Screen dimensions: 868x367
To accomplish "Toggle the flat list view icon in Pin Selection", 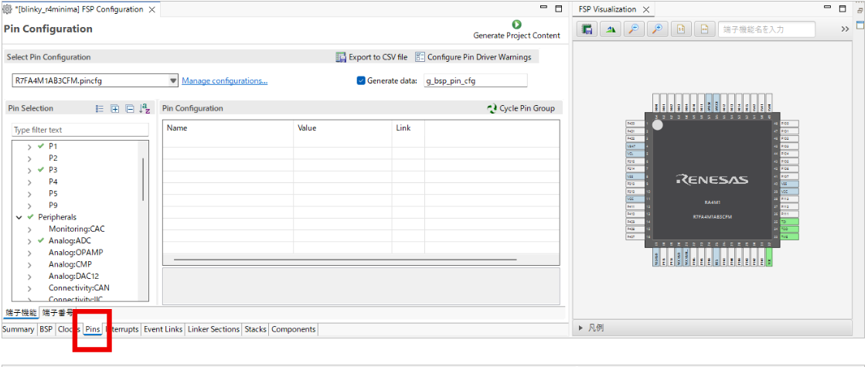I will (x=100, y=108).
